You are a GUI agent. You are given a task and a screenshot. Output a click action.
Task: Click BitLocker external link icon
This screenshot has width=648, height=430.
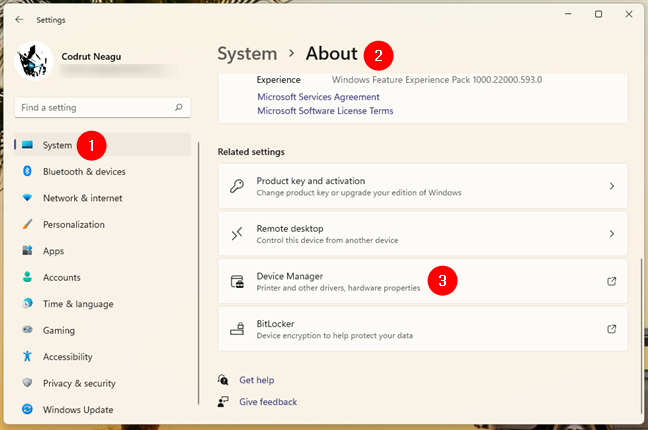point(612,329)
